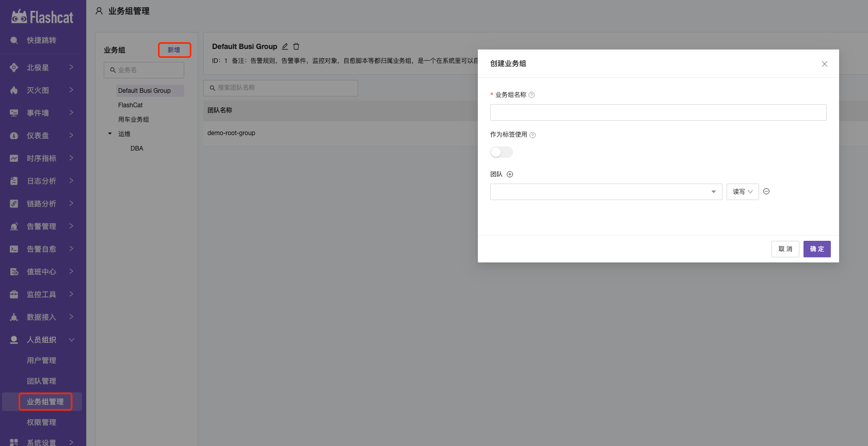Collapse the 运维 tree node
The height and width of the screenshot is (446, 868).
110,134
